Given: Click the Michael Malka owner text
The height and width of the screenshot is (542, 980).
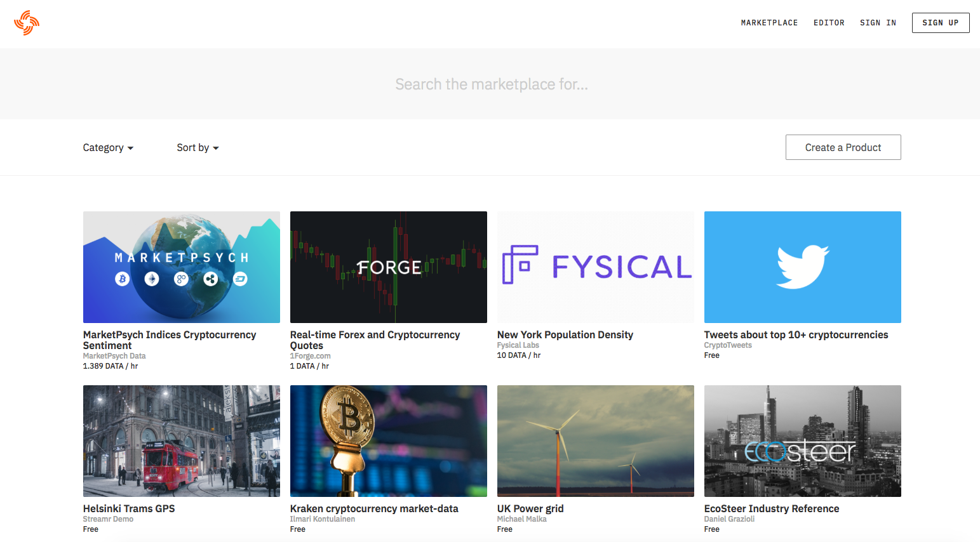Looking at the screenshot, I should click(522, 519).
